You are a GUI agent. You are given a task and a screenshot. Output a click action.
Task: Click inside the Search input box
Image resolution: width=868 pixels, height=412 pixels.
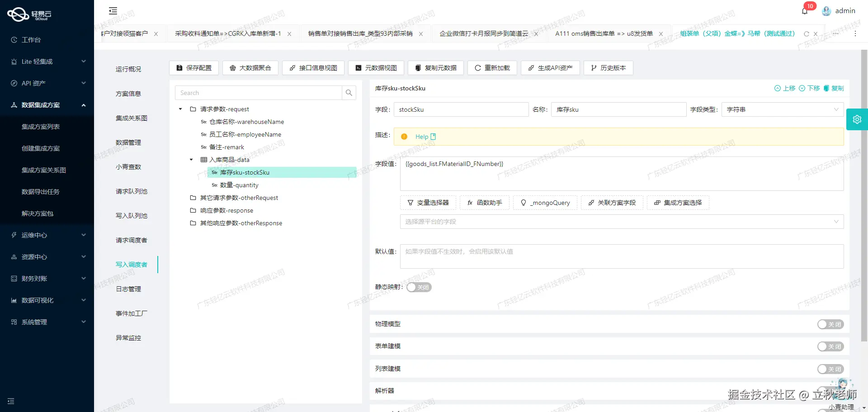pos(258,93)
